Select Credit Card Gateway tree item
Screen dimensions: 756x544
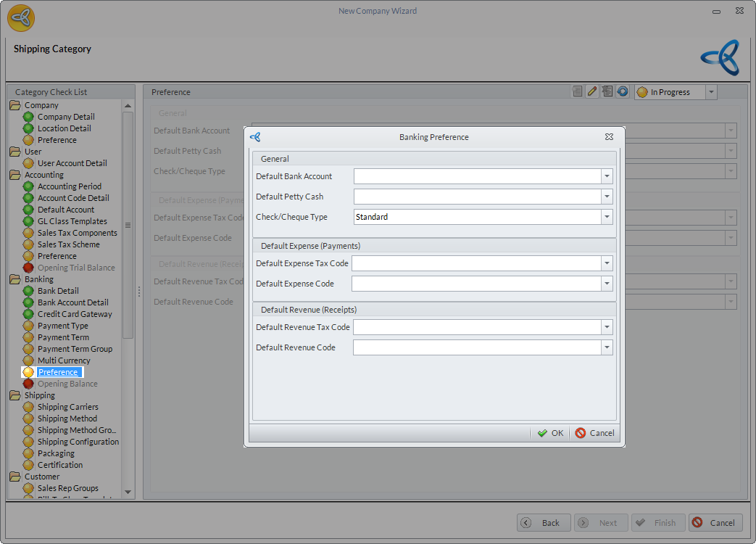point(75,314)
